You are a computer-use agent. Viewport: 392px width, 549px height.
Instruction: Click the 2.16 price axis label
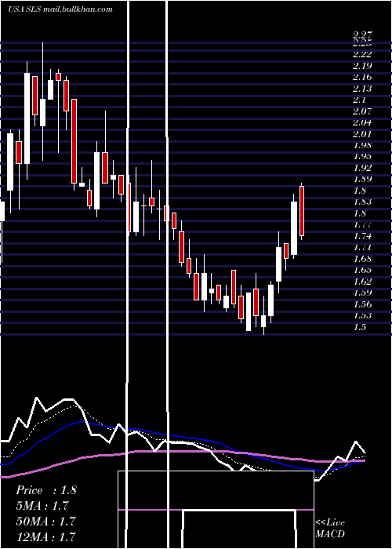(x=362, y=77)
